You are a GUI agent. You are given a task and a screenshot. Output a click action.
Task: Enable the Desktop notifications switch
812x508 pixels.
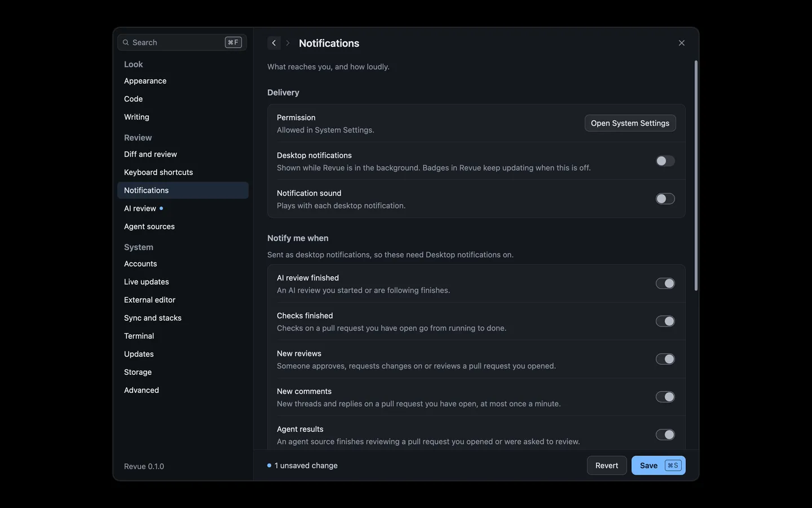[665, 161]
